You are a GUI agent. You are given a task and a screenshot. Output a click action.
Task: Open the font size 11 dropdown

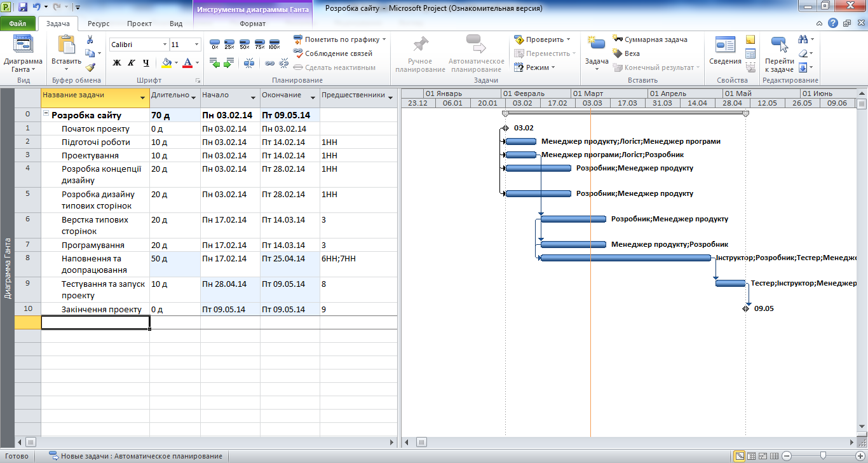click(x=197, y=45)
